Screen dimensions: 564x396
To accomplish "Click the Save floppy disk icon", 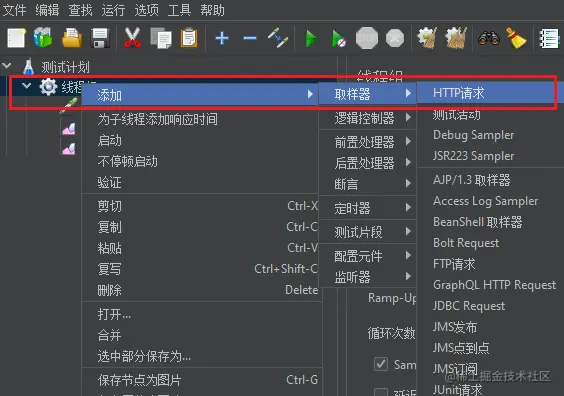I will [x=100, y=38].
